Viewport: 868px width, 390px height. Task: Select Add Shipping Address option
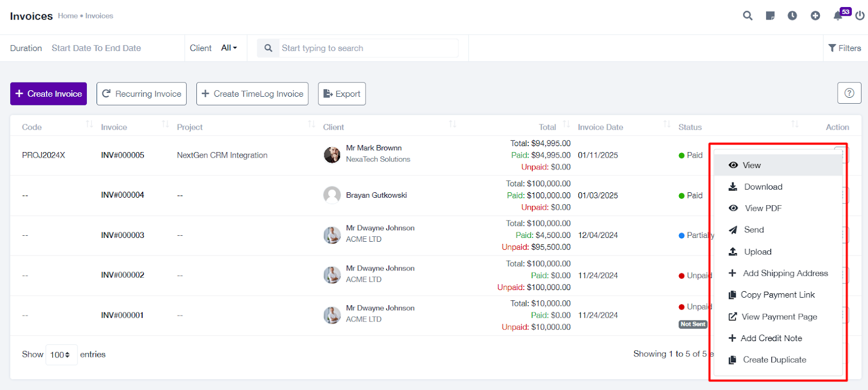pos(778,273)
